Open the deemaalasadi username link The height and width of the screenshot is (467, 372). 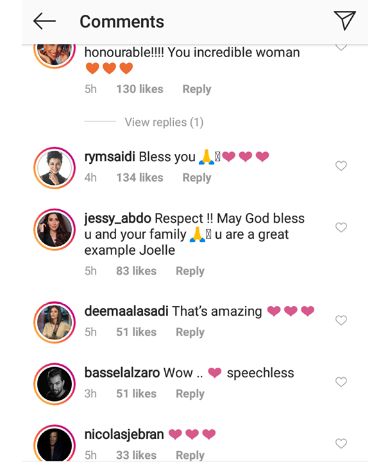(126, 311)
